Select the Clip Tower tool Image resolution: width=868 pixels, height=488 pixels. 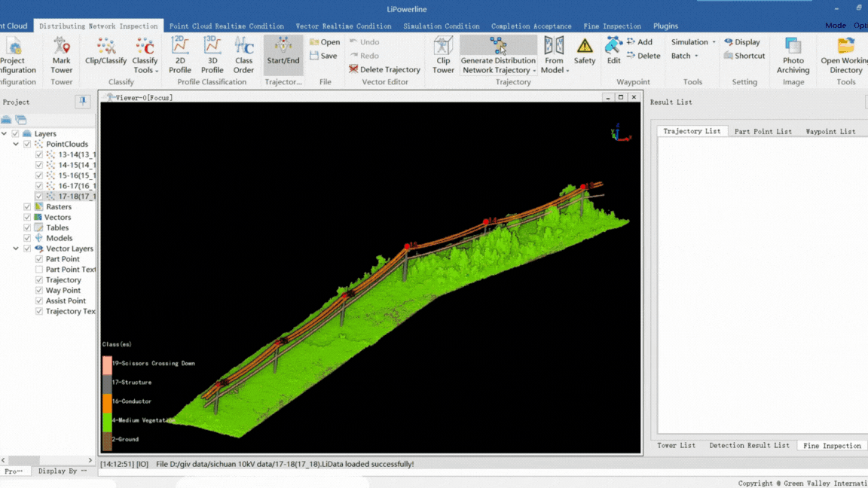443,55
